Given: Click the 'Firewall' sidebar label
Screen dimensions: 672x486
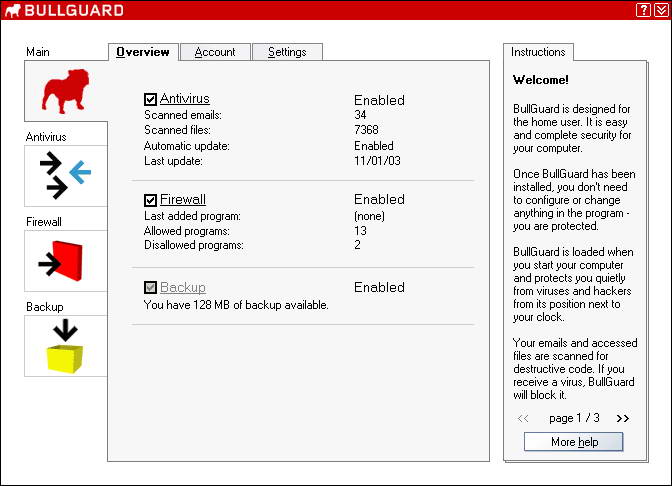Looking at the screenshot, I should pyautogui.click(x=44, y=222).
